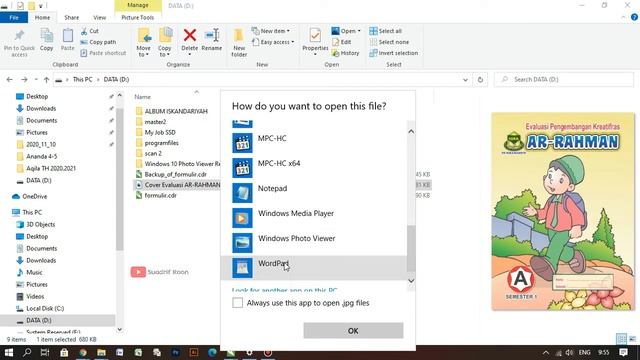Click Select all in ribbon
640x360 pixels.
tap(386, 31)
